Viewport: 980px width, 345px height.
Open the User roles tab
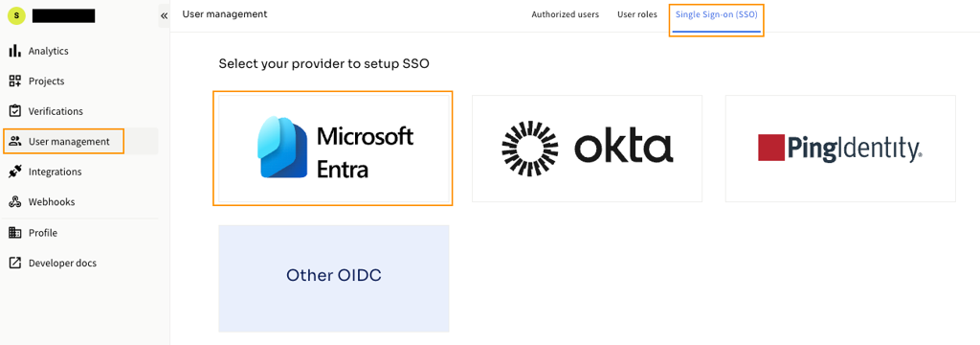[636, 14]
